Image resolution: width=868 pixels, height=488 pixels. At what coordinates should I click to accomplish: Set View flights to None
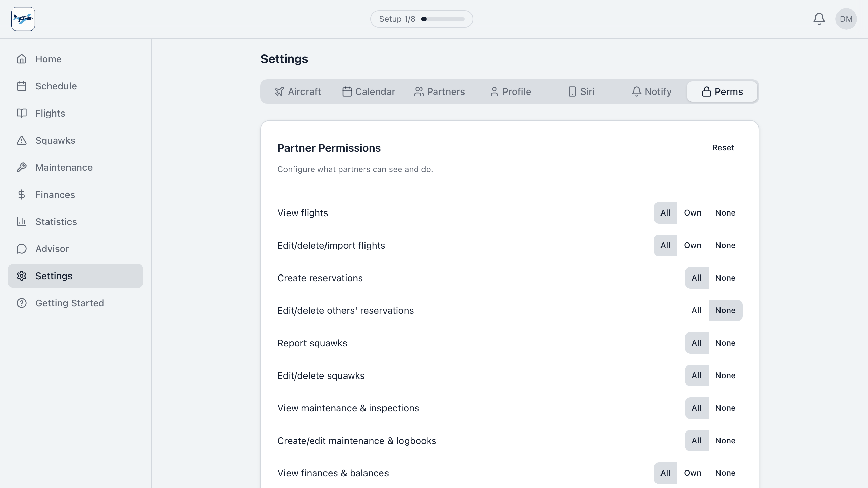click(x=725, y=213)
